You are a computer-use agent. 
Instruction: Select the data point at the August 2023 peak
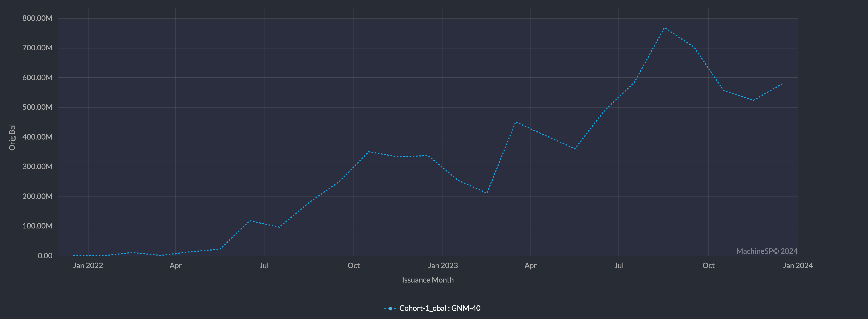665,28
